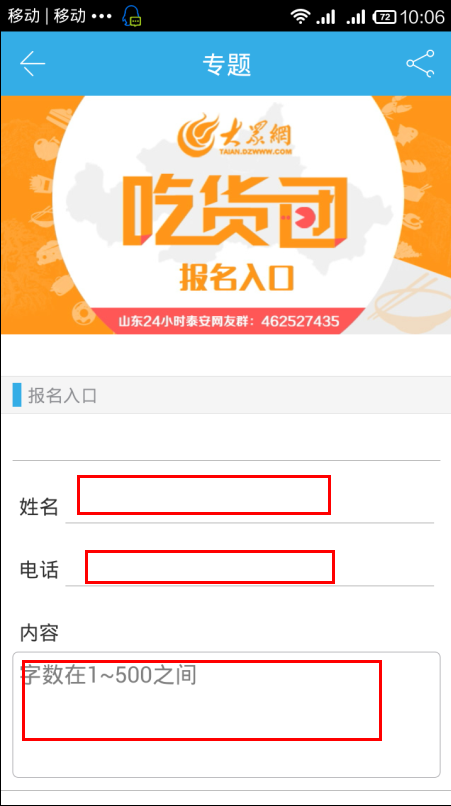Tap the back arrow in header

tap(32, 64)
